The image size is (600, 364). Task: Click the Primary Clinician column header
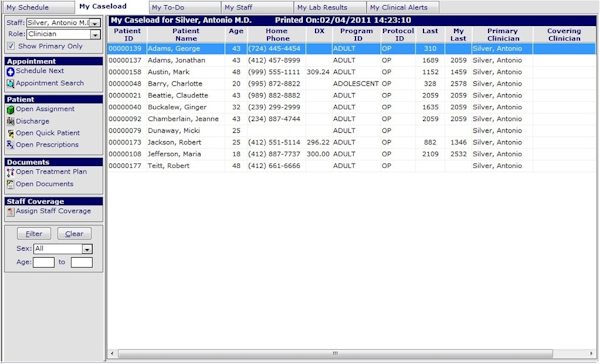pos(503,35)
